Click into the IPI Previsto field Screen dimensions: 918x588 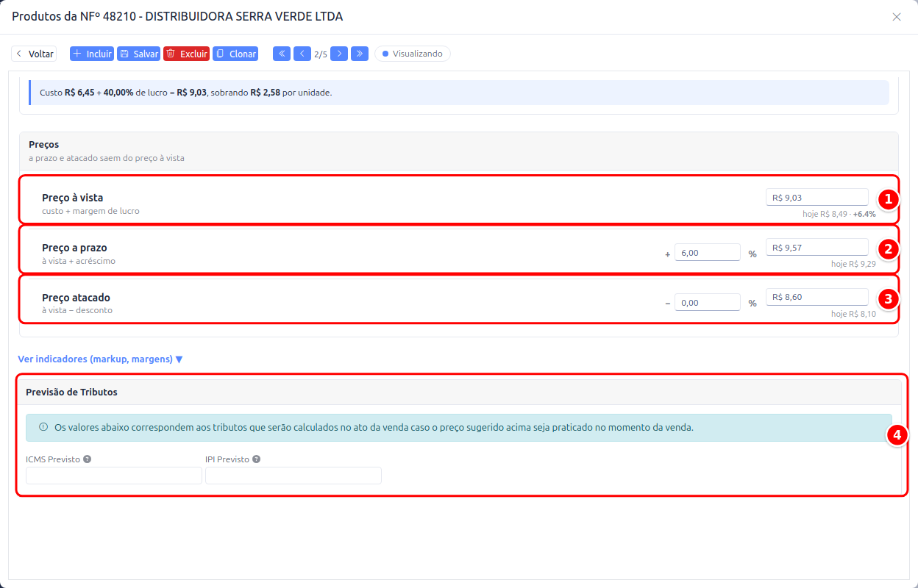(293, 476)
